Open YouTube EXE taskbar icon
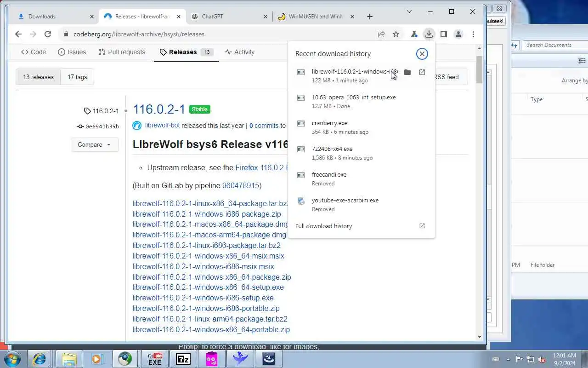 pos(155,359)
